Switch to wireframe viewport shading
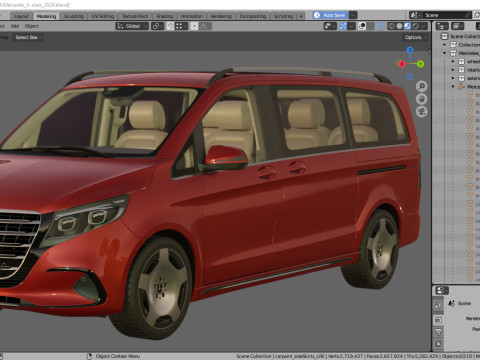The height and width of the screenshot is (360, 480). tap(391, 26)
